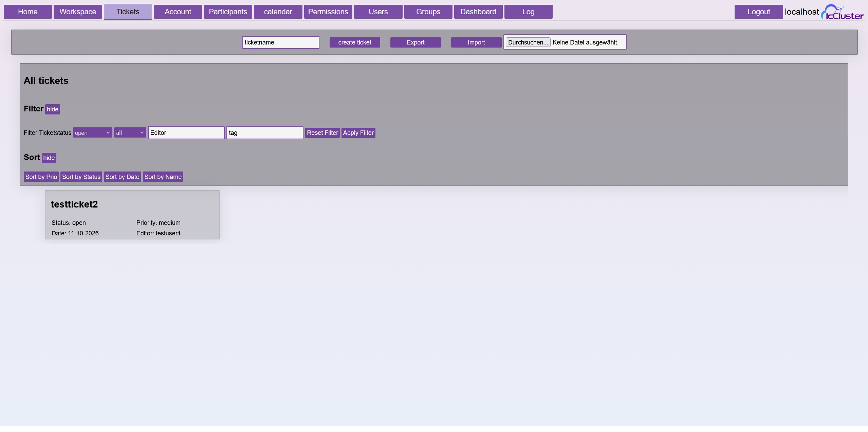The height and width of the screenshot is (432, 868).
Task: Reset the ticket filter
Action: pyautogui.click(x=322, y=133)
